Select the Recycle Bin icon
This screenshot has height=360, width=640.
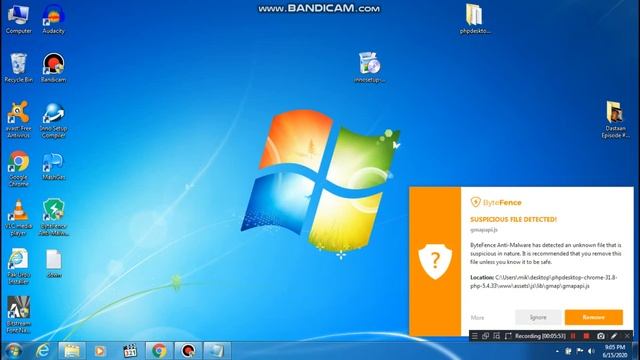pos(18,68)
